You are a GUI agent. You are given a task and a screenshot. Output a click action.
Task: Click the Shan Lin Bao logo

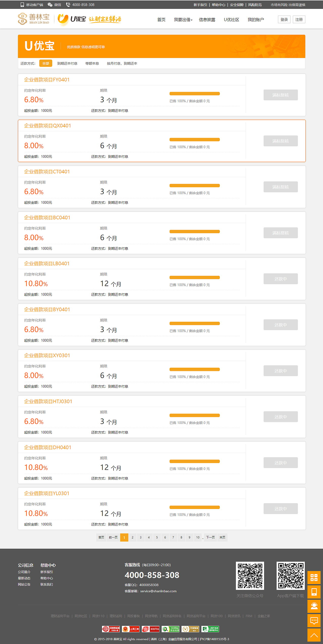(34, 19)
